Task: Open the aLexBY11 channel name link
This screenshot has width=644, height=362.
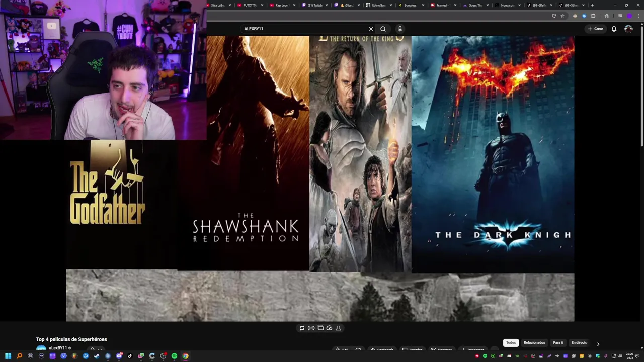Action: [58, 348]
